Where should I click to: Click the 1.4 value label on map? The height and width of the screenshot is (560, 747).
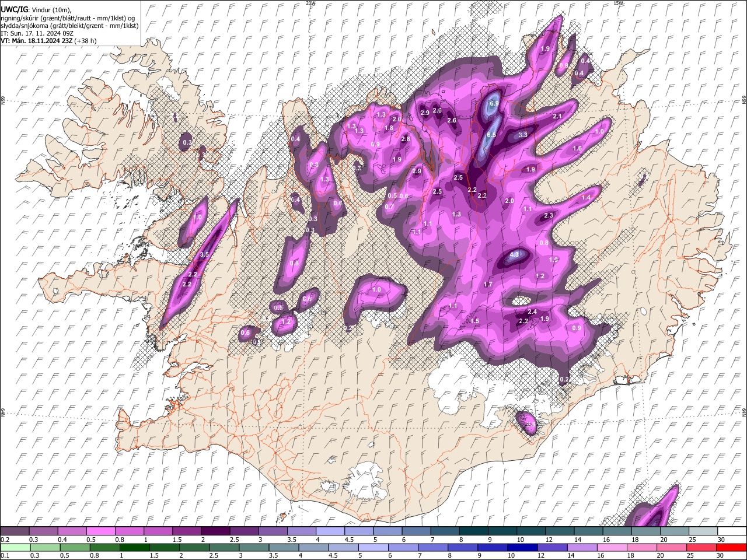click(587, 198)
